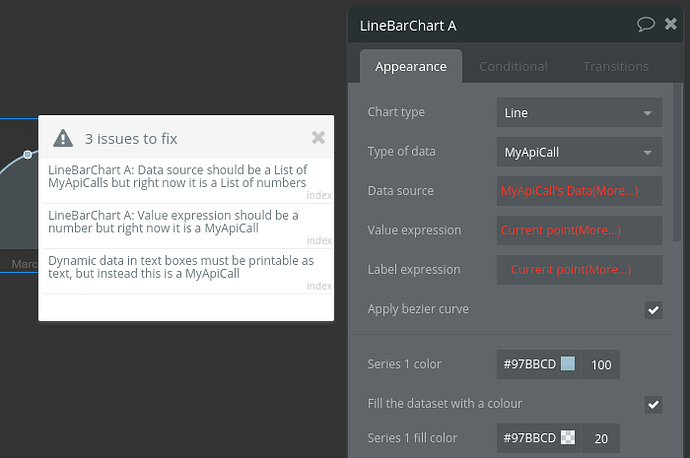Viewport: 690px width, 458px height.
Task: Click the comment bubble icon in LineBarChart header
Action: 646,24
